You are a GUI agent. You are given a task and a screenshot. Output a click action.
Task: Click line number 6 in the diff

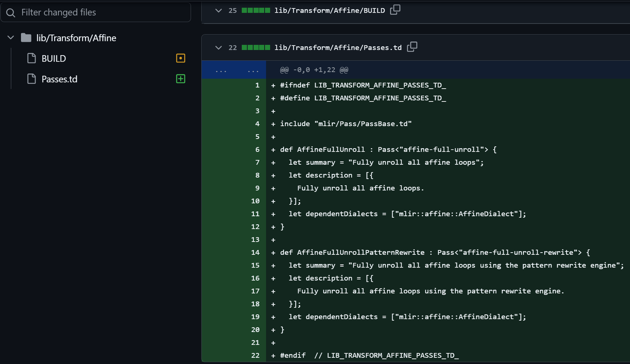pyautogui.click(x=257, y=149)
